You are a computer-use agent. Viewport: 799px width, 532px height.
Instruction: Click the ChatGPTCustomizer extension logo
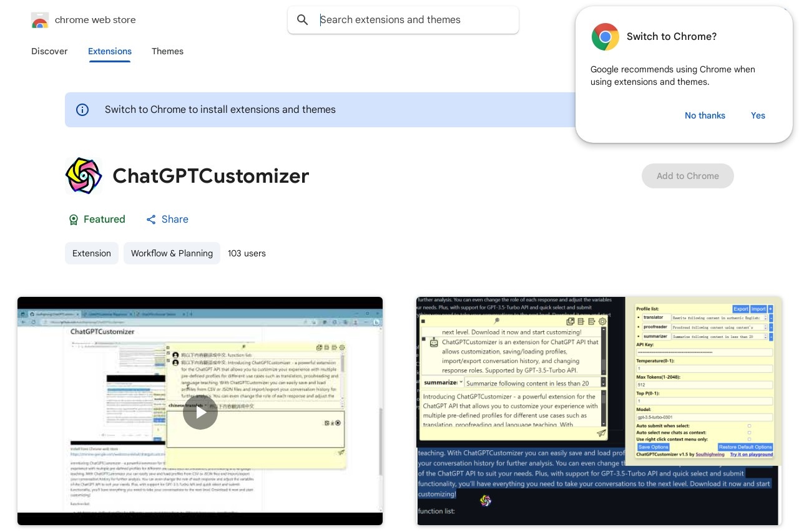(x=84, y=176)
